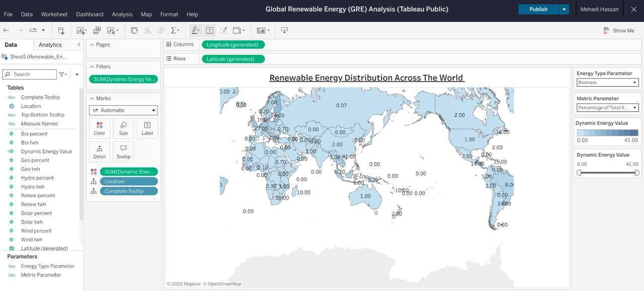The image size is (644, 291).
Task: Collapse the Filters card chevron
Action: [x=92, y=66]
